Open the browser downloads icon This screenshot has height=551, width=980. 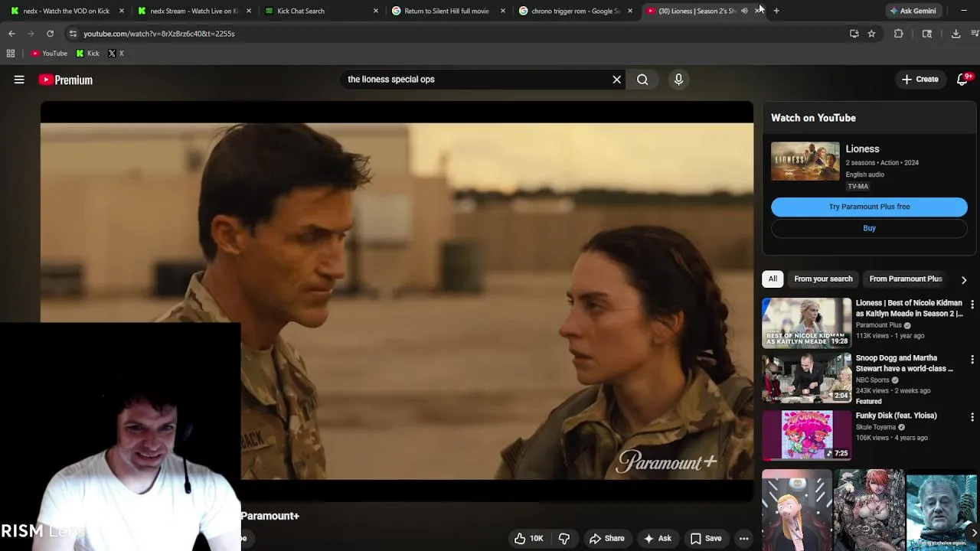tap(955, 34)
